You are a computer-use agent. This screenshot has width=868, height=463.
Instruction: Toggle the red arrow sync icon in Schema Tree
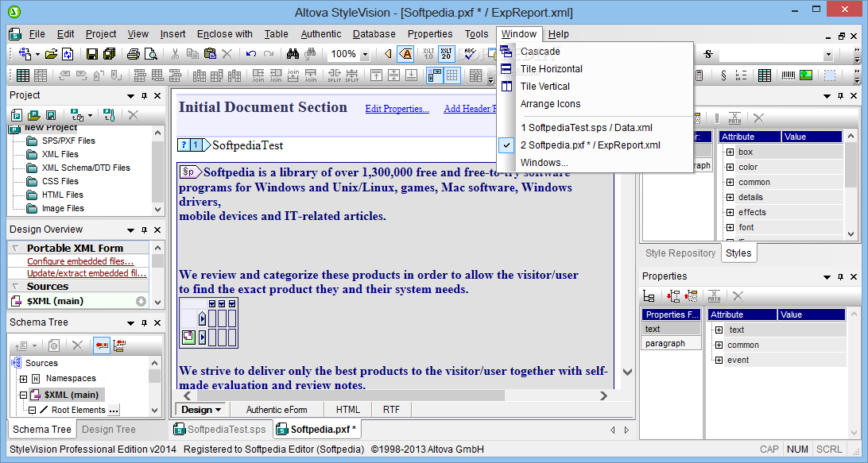tap(101, 345)
